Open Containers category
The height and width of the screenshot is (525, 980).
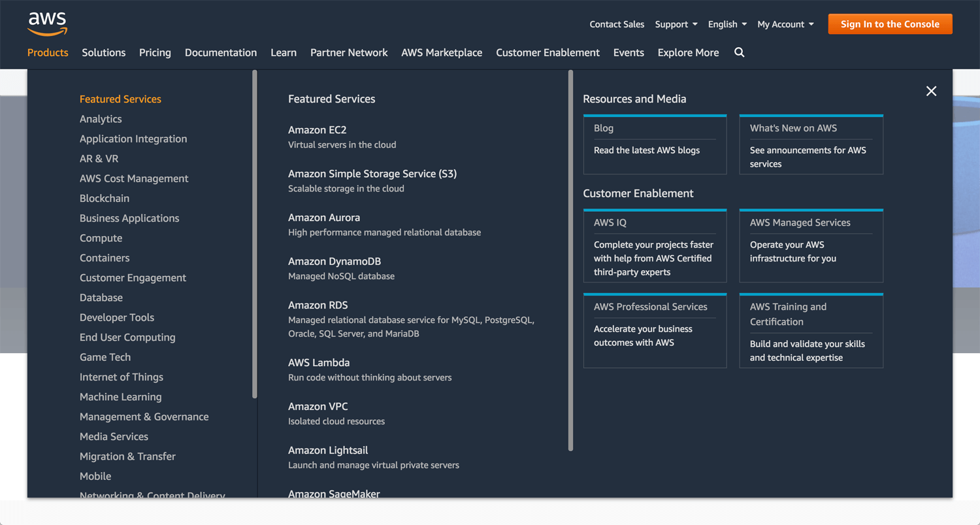click(105, 258)
